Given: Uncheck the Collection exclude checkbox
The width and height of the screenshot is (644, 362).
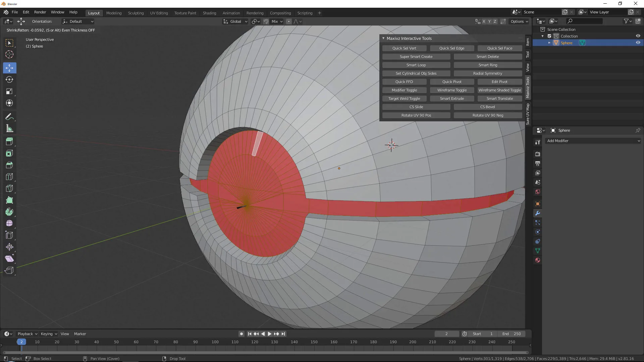Looking at the screenshot, I should coord(549,36).
